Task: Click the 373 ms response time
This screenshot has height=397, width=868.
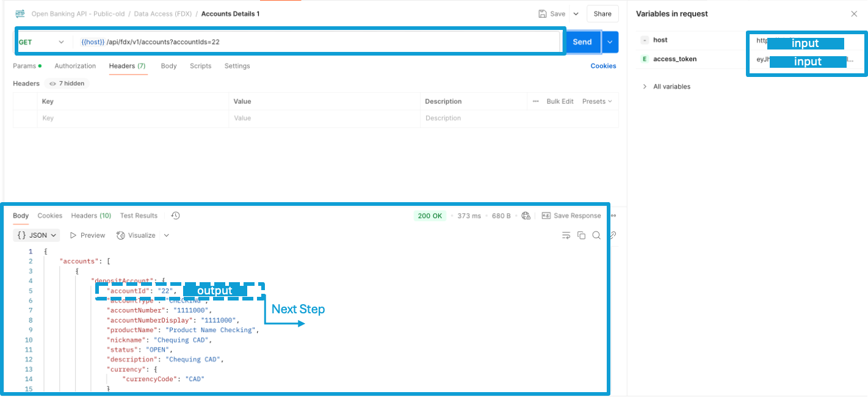Action: [x=469, y=216]
